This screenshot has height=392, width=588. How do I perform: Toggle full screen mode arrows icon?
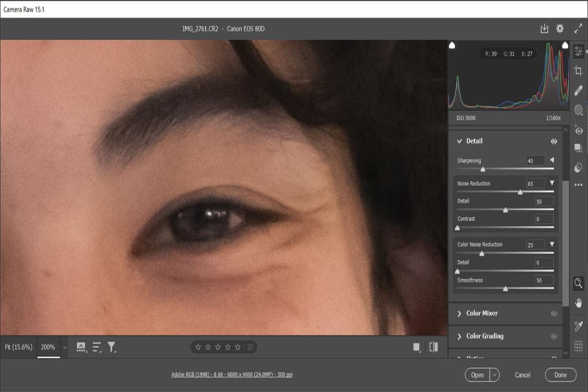click(578, 28)
